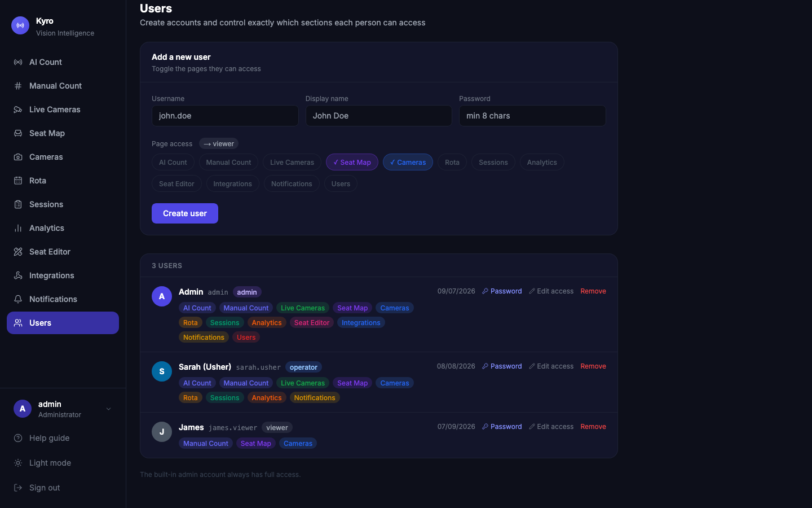Open the Users page in sidebar

pyautogui.click(x=63, y=323)
